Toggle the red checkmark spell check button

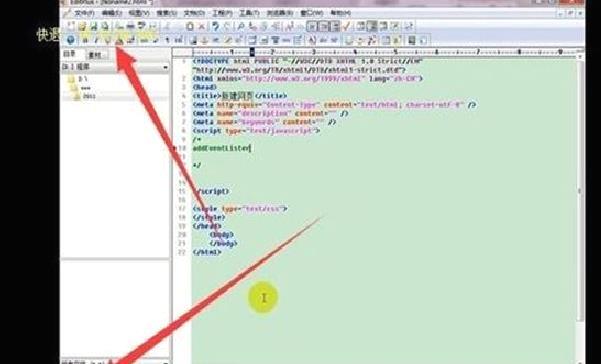pos(347,26)
